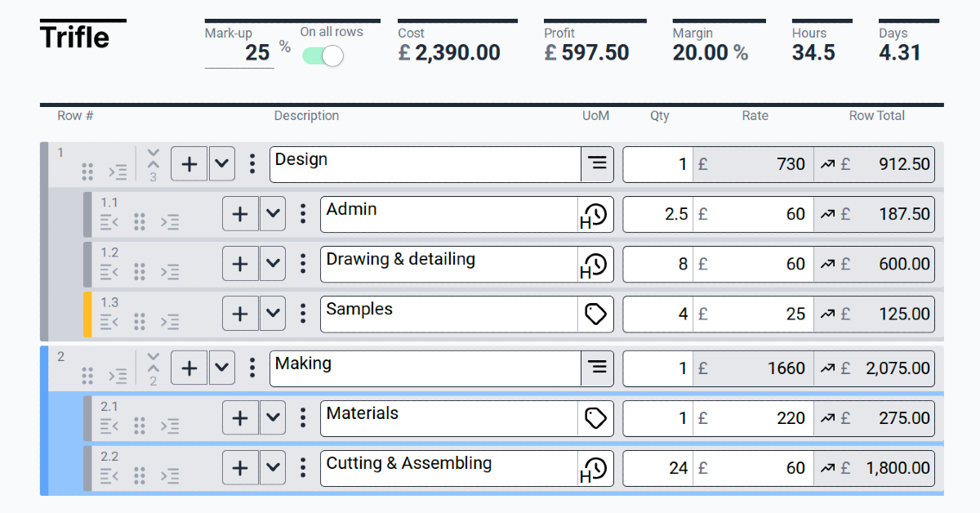Click the Mark-up percentage input field
The width and height of the screenshot is (980, 513).
(239, 53)
